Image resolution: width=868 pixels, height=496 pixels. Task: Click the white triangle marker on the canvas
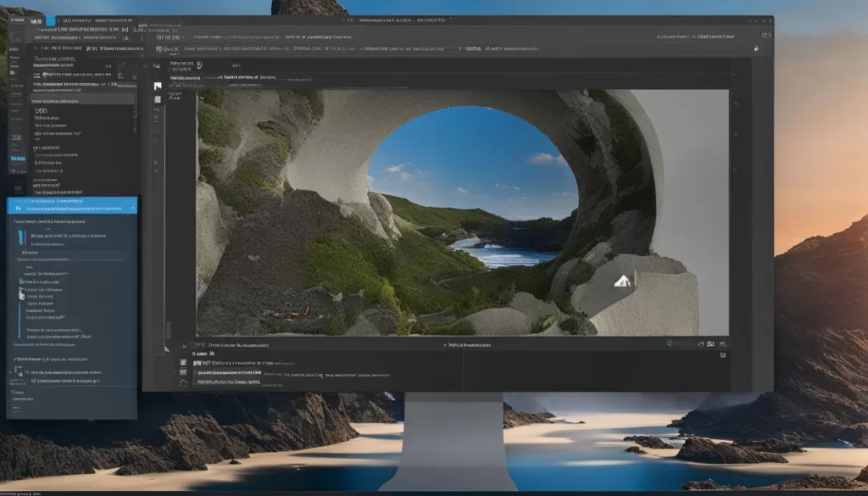pyautogui.click(x=621, y=281)
